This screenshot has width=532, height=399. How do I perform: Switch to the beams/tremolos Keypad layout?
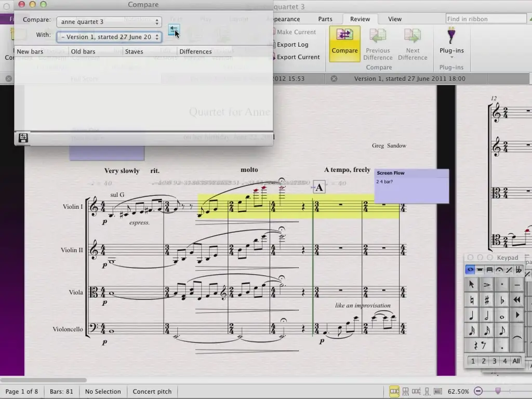tap(489, 270)
